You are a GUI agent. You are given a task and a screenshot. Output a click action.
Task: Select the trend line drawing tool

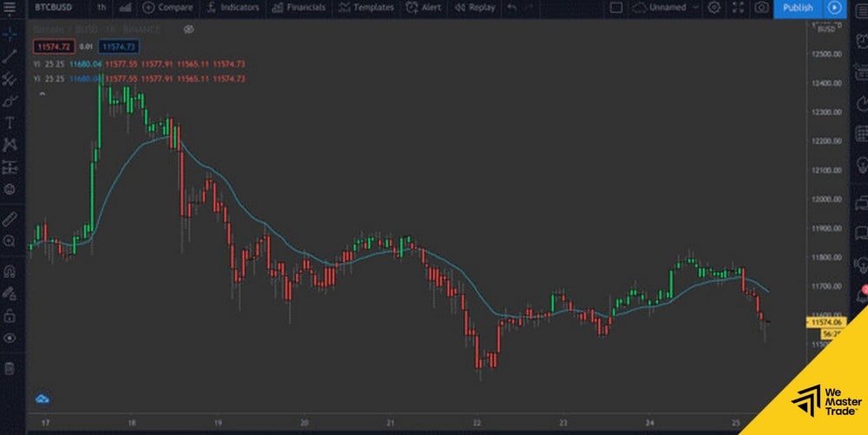tap(10, 56)
